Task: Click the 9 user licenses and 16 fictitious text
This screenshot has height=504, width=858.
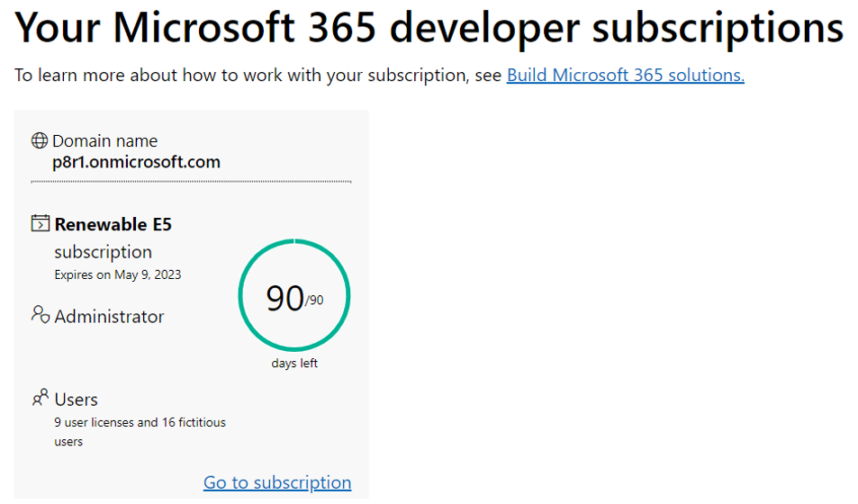Action: coord(140,422)
